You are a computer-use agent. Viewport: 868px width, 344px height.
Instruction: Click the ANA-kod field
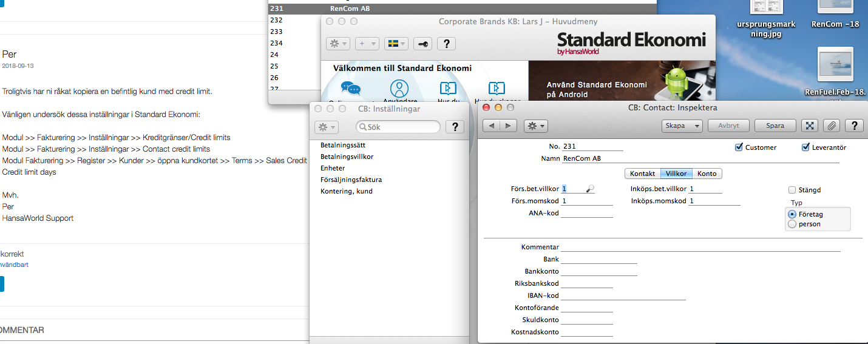pos(587,213)
